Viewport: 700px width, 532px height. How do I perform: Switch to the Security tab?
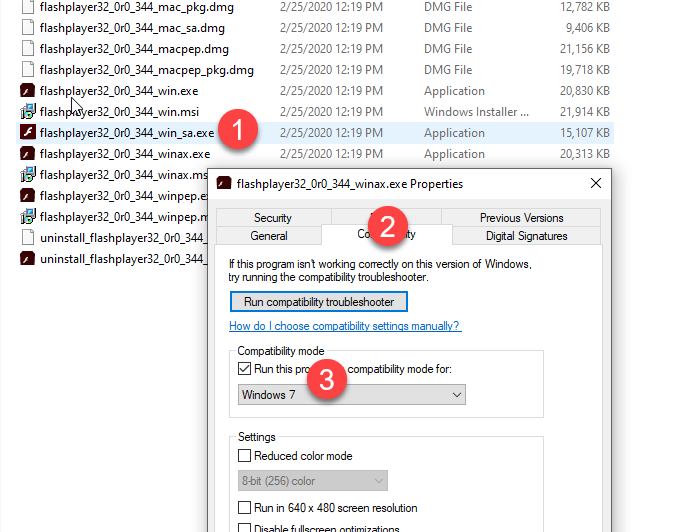point(273,218)
